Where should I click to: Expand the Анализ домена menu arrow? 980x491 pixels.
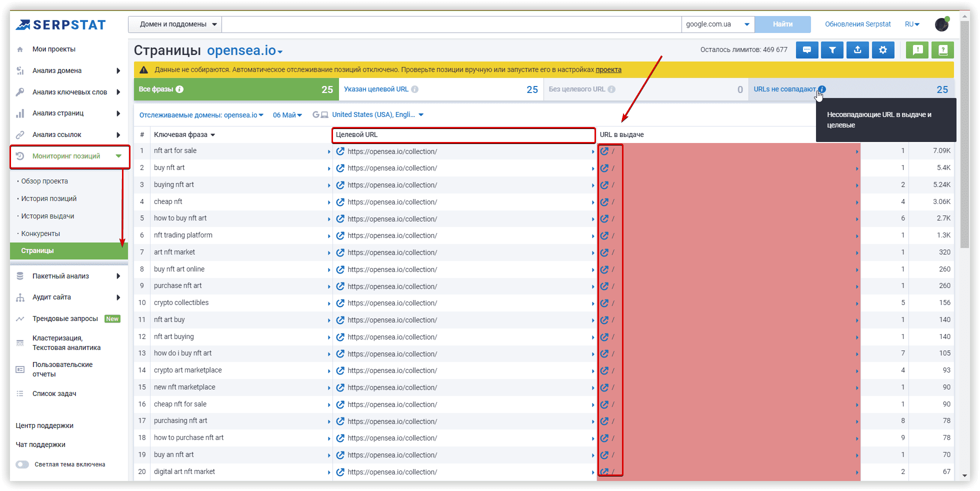[x=118, y=70]
